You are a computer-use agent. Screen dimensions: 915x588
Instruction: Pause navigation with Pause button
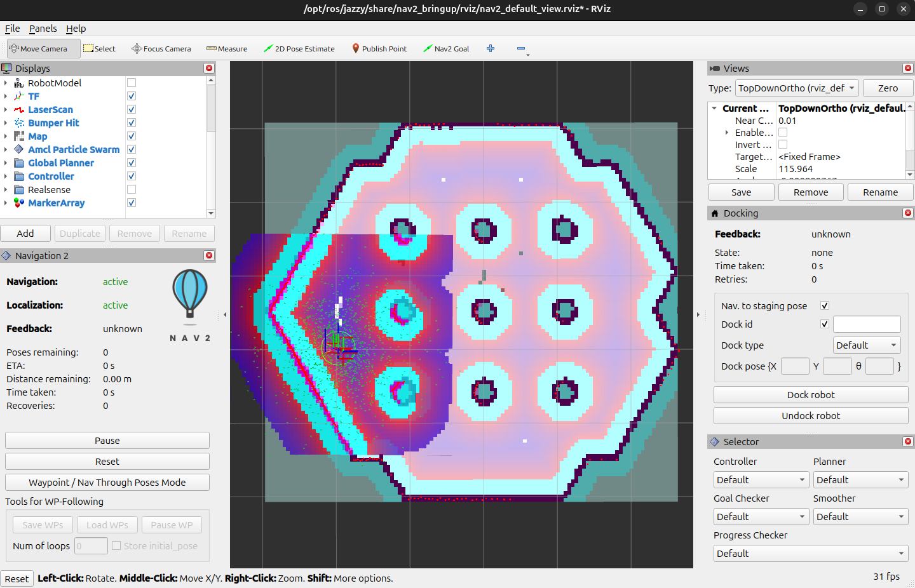(107, 441)
